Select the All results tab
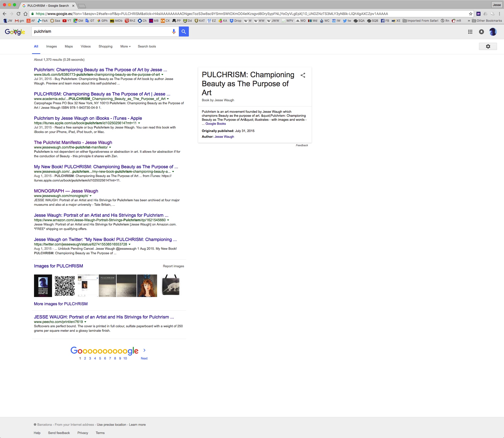The image size is (504, 438). click(36, 46)
